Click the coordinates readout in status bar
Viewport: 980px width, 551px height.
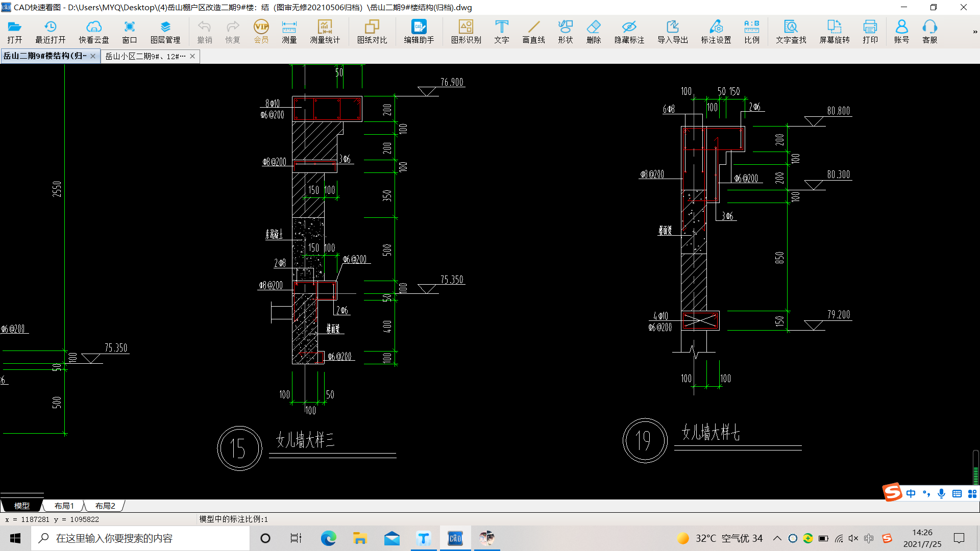[52, 519]
